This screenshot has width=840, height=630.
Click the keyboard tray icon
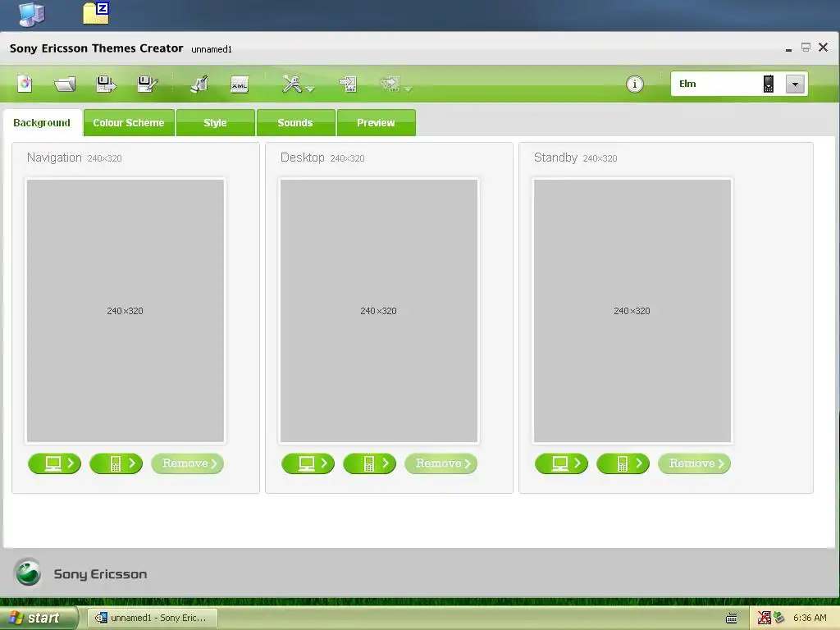731,619
